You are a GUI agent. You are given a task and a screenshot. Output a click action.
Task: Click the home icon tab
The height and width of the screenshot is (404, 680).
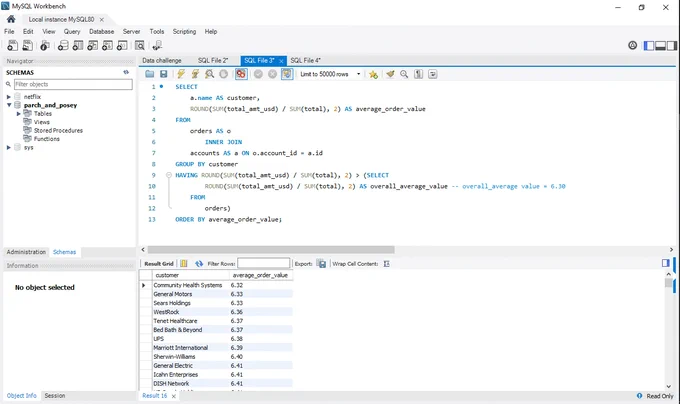[x=11, y=19]
